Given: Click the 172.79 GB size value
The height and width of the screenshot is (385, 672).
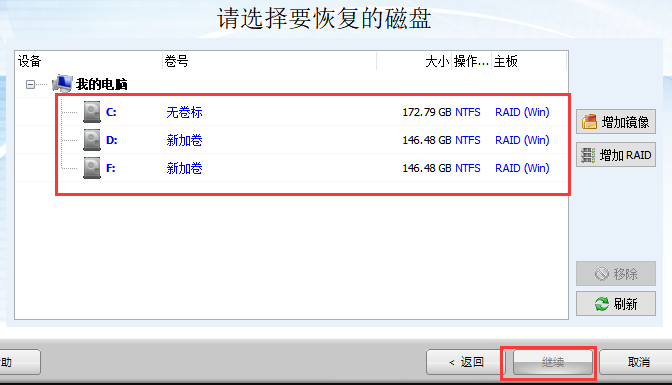Looking at the screenshot, I should point(426,112).
